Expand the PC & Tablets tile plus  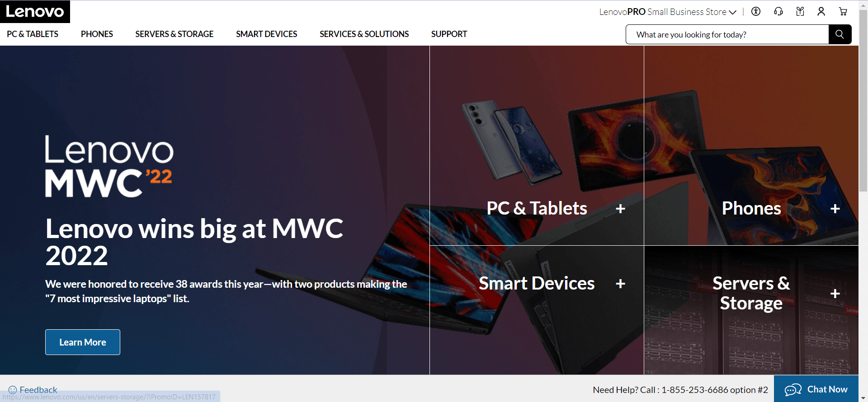point(620,209)
